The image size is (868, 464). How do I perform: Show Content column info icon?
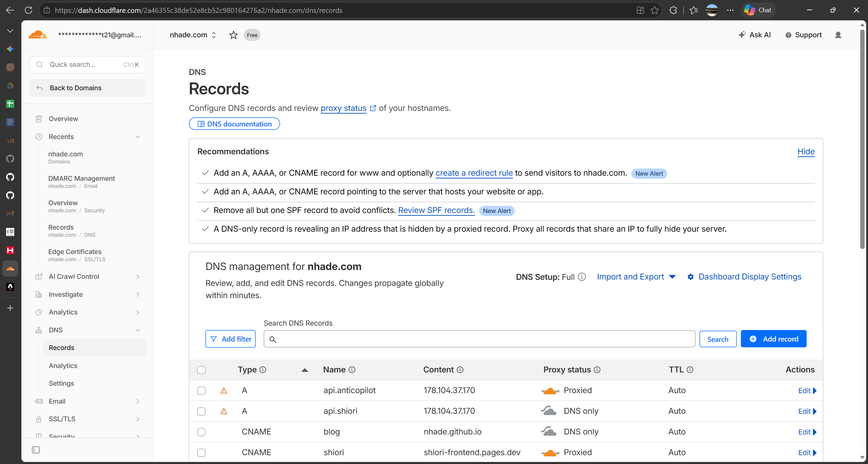click(460, 370)
